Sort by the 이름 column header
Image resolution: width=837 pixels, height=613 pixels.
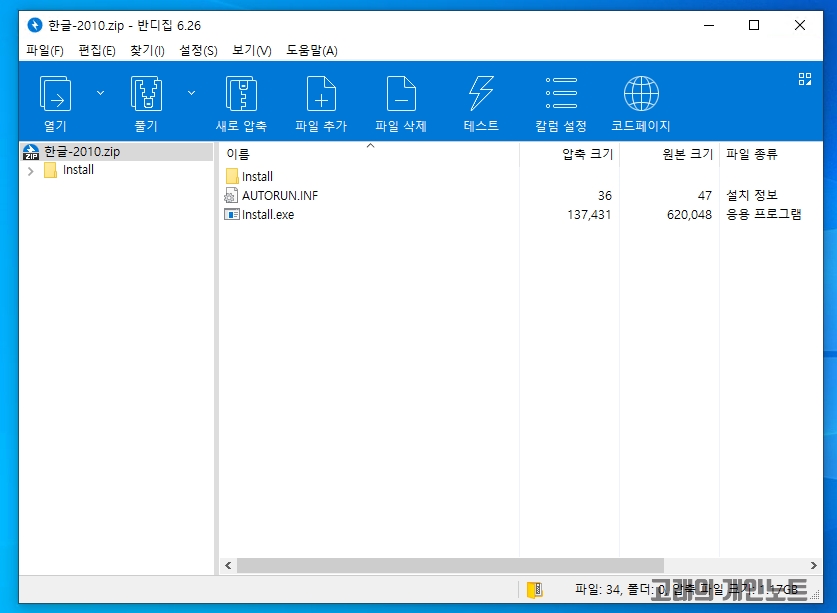(x=238, y=154)
